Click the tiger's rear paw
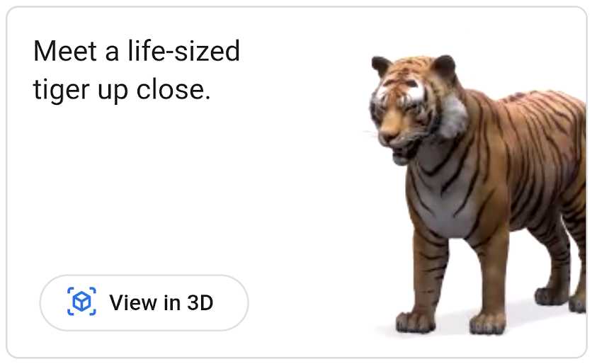This screenshot has height=364, width=592. [552, 296]
